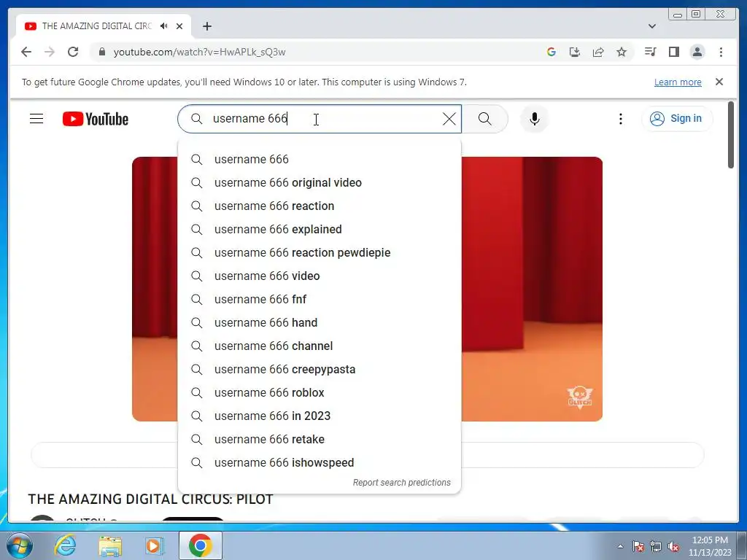Reload the current page
747x560 pixels.
(x=73, y=52)
